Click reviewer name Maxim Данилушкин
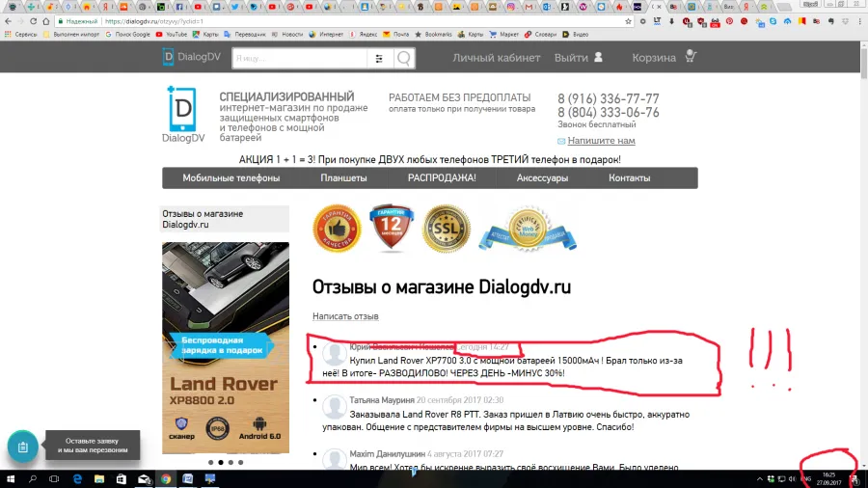868x488 pixels. click(x=388, y=453)
